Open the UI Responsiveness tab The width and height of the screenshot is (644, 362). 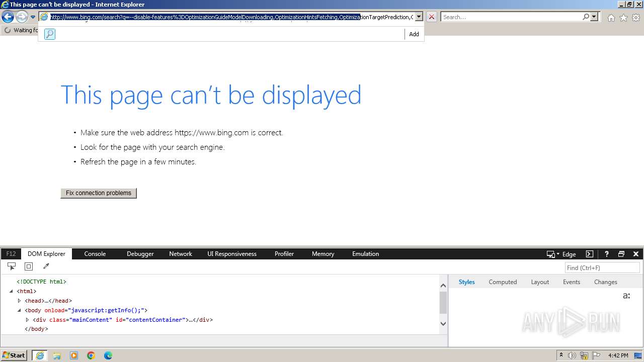tap(232, 254)
